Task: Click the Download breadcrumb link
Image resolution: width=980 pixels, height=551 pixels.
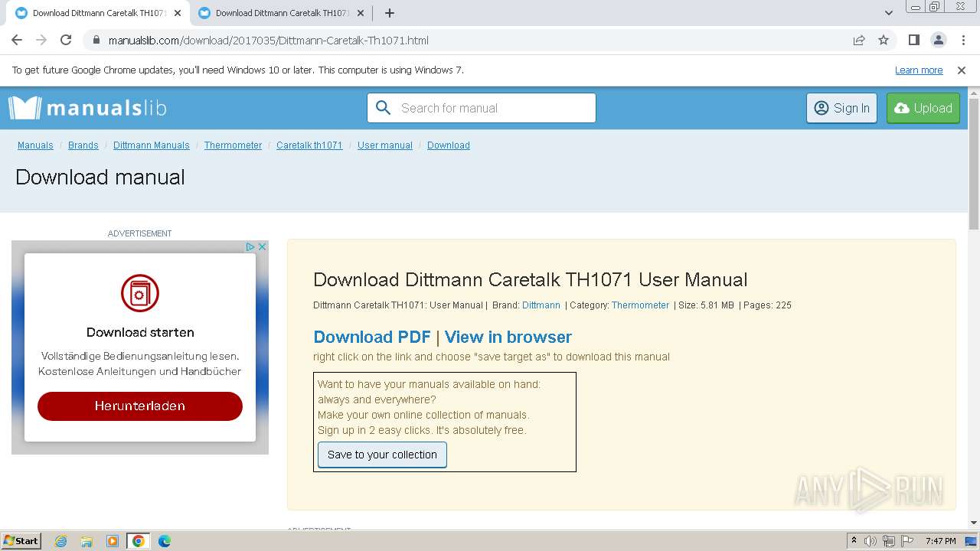Action: tap(449, 145)
